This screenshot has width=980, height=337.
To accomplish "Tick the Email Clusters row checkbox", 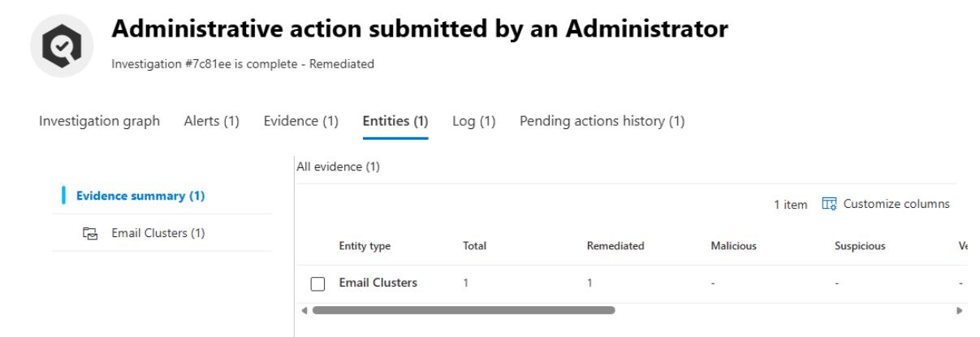I will pos(318,284).
